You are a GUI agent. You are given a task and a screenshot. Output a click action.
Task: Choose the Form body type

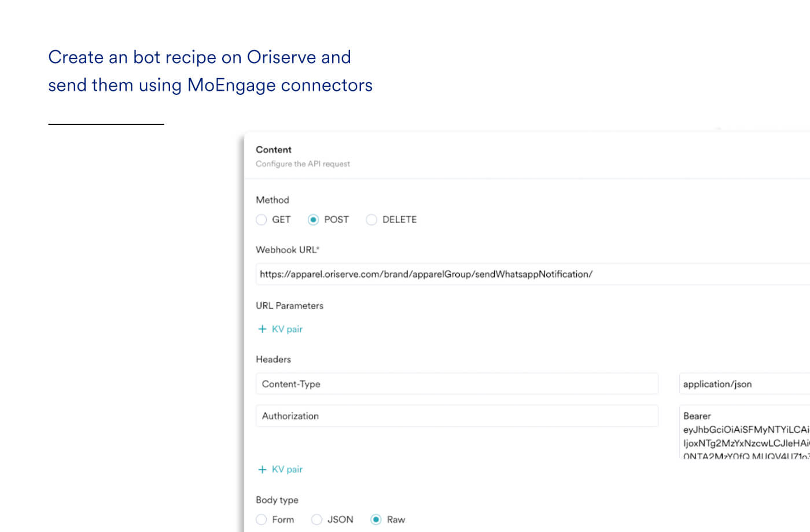tap(262, 519)
